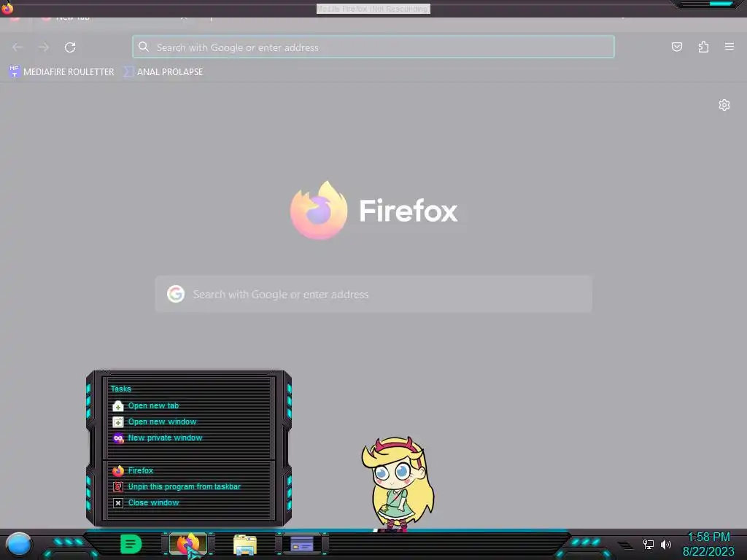This screenshot has height=560, width=747.
Task: Open the MEDIAFIRE ROULETTER bookmark
Action: (62, 72)
